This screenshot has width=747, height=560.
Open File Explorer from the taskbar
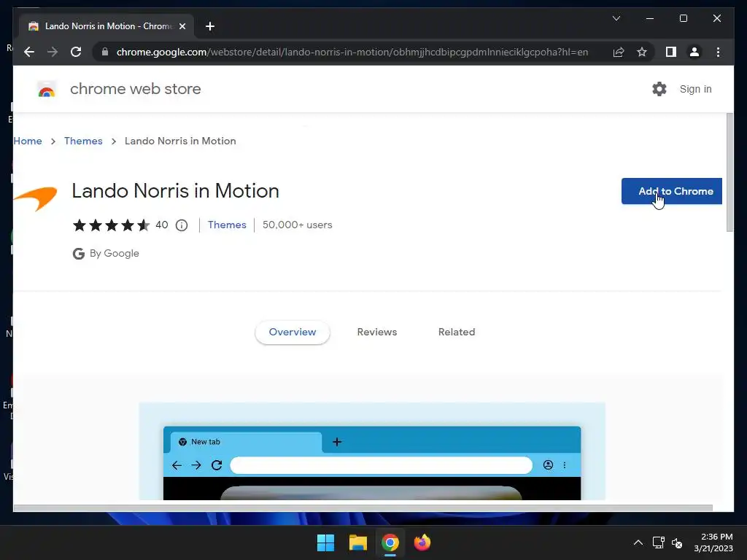(x=357, y=542)
